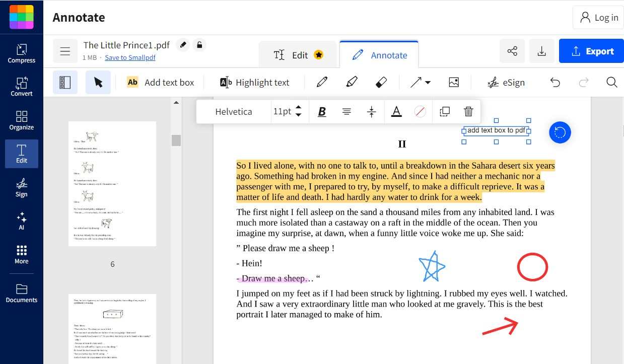
Task: Open text horizontal alignment options
Action: [x=346, y=112]
